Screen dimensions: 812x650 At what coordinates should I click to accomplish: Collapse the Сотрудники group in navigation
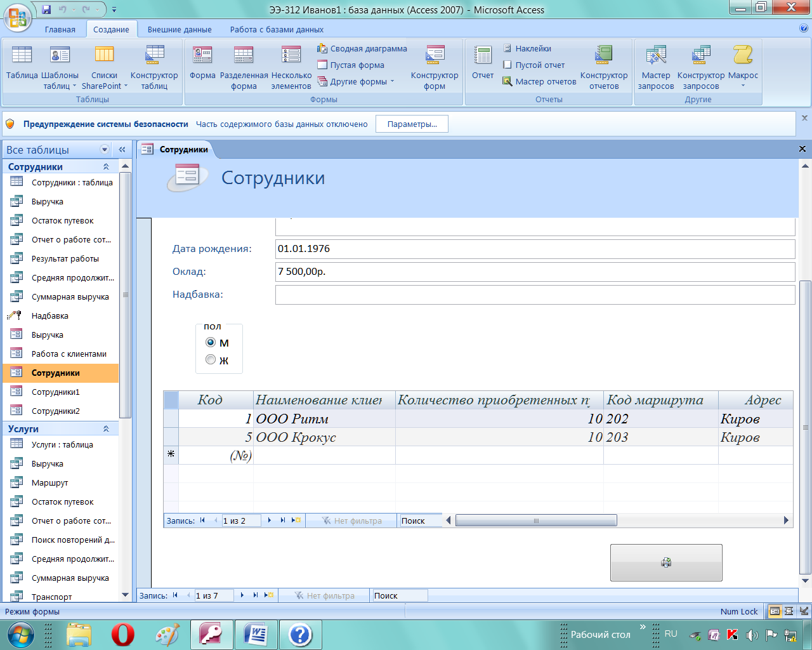tap(106, 166)
